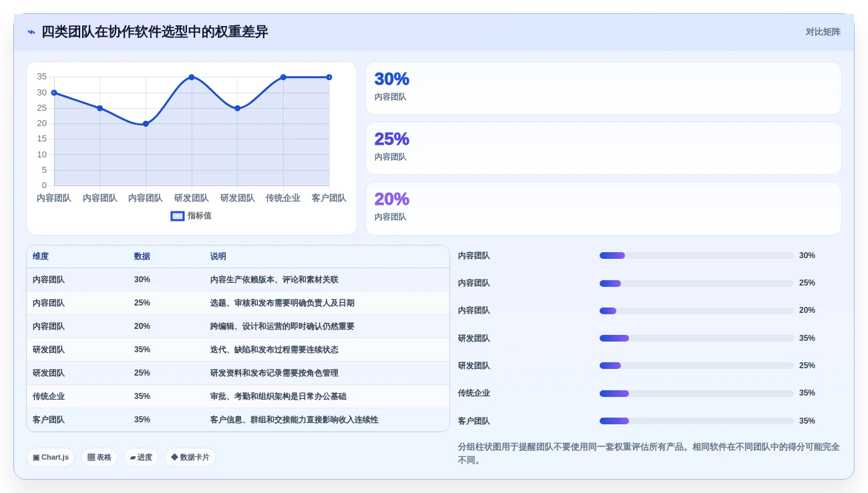
Task: Click the 传统企业 label in the progress list
Action: [474, 393]
